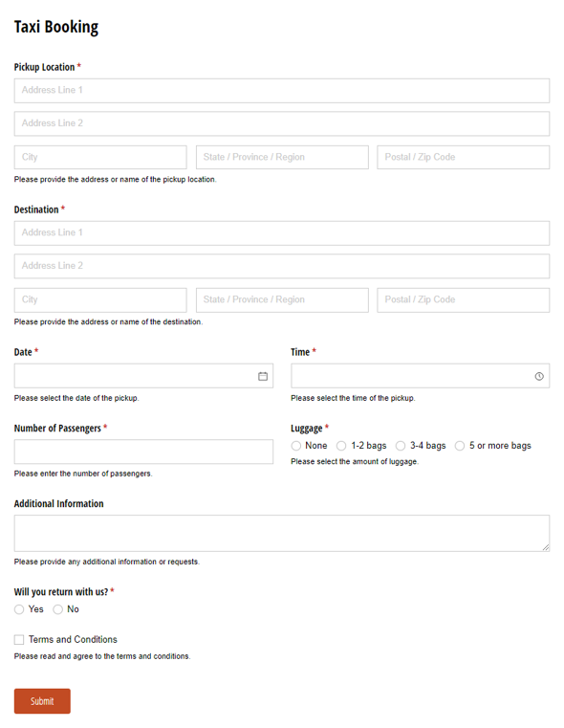Click the Destination City field
The height and width of the screenshot is (728, 564).
(100, 300)
